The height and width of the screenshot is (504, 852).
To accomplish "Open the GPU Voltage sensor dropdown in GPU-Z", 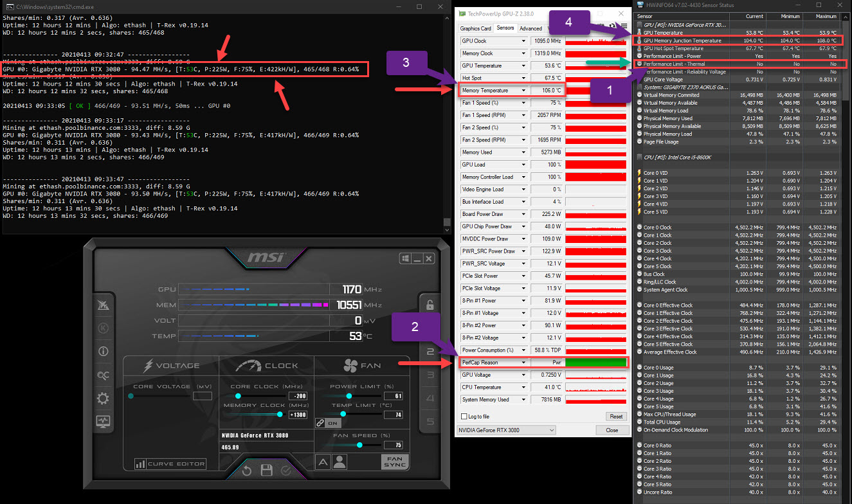I will tap(523, 375).
